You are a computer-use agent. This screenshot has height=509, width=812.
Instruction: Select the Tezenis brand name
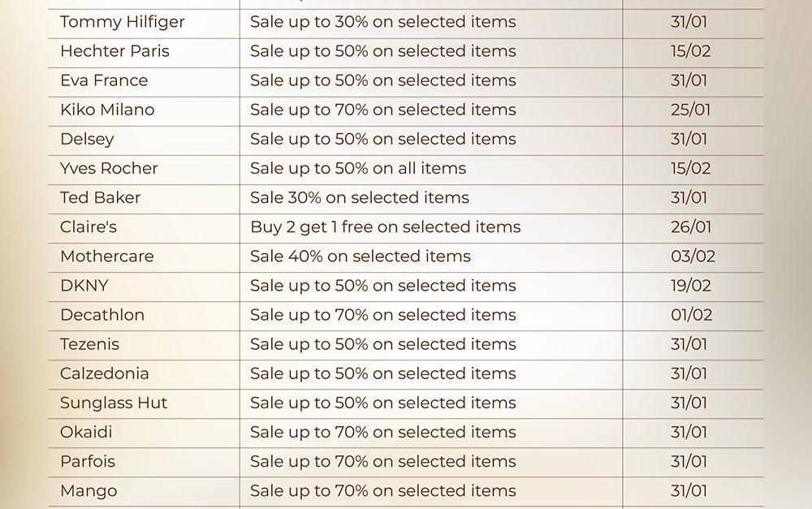coord(89,343)
